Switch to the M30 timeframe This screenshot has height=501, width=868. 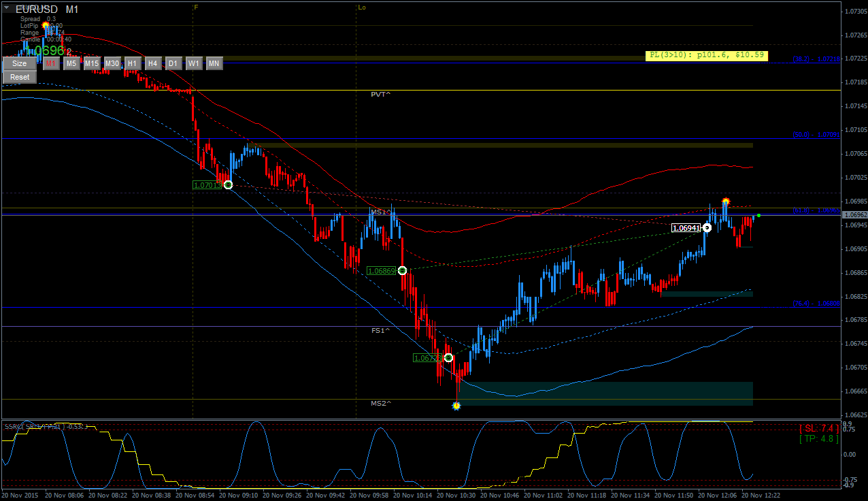pos(112,63)
